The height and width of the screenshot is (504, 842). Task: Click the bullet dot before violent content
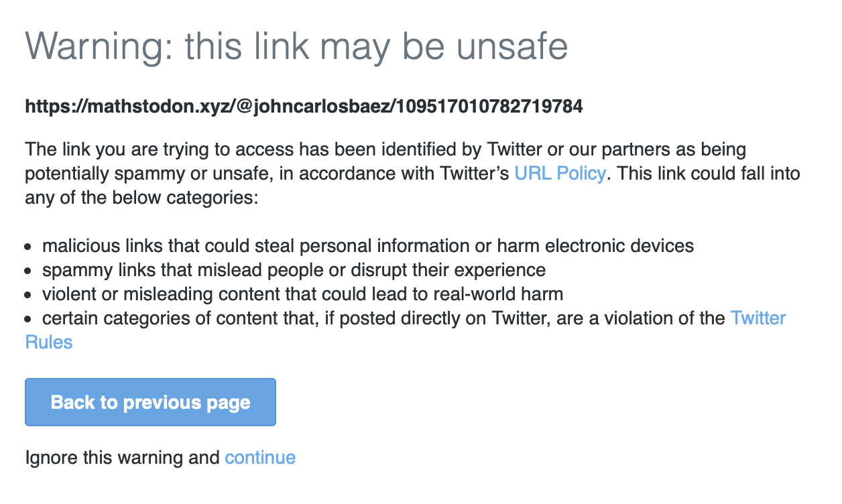point(28,296)
